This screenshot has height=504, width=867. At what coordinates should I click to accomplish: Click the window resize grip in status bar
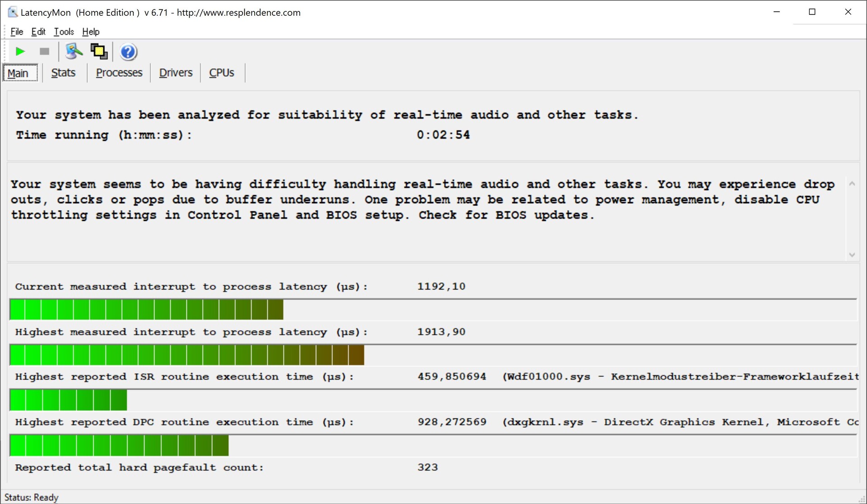(x=862, y=499)
